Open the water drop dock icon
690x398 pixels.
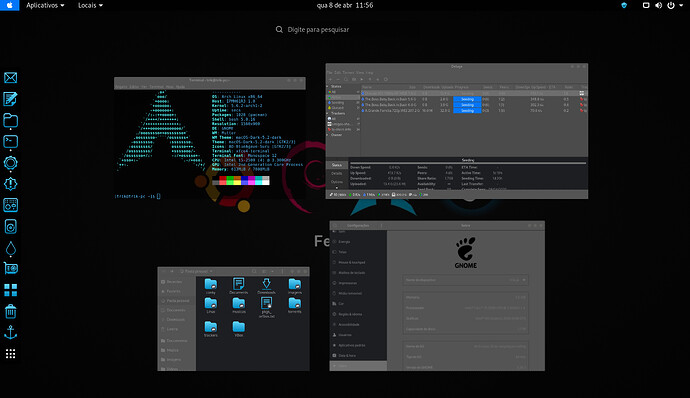[x=11, y=248]
